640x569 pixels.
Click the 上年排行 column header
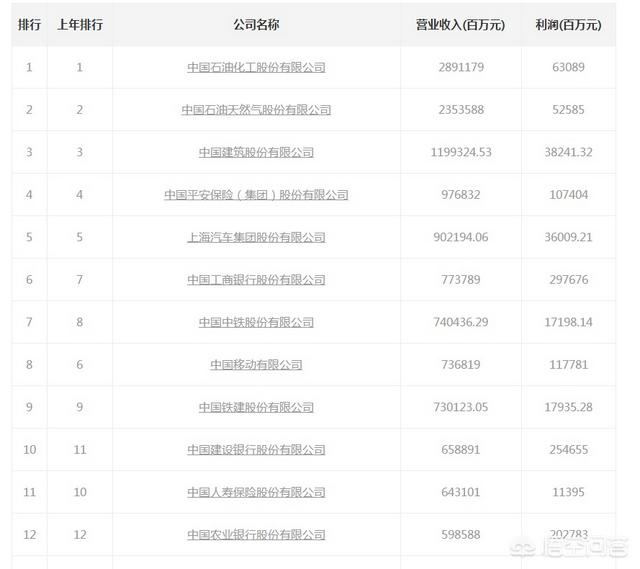80,24
